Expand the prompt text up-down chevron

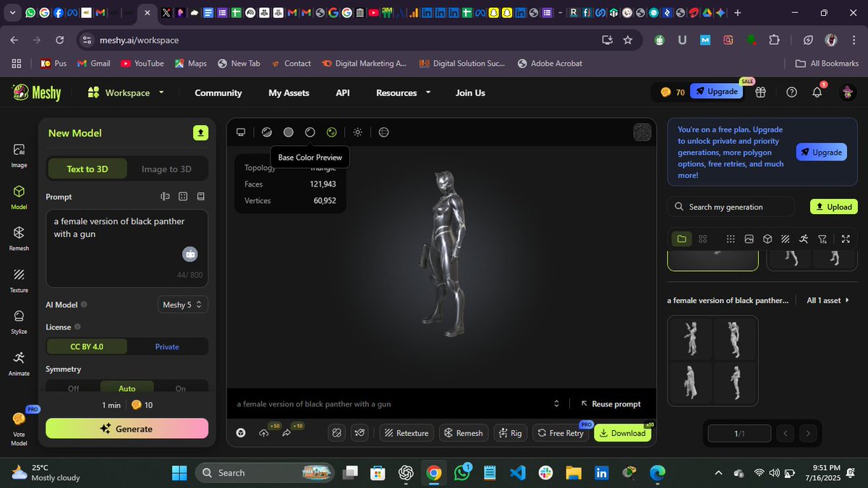click(556, 403)
